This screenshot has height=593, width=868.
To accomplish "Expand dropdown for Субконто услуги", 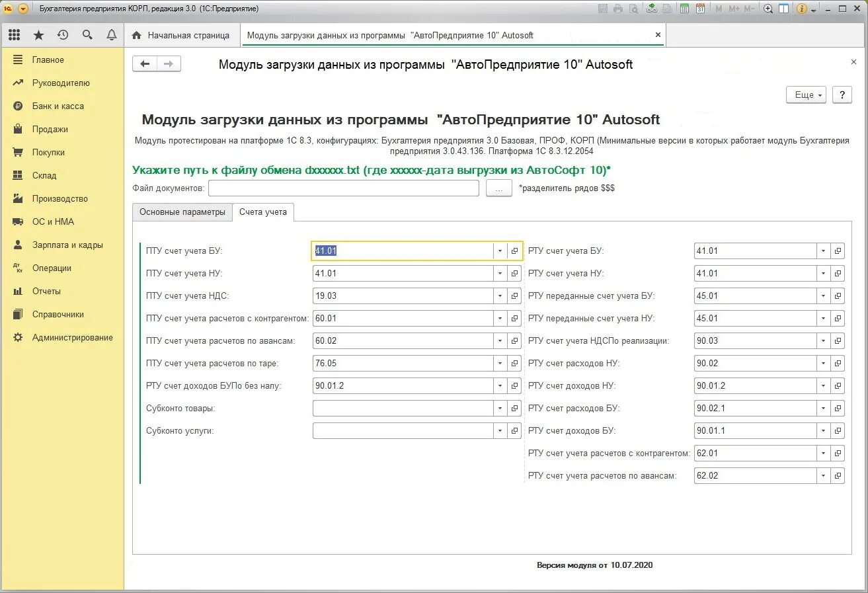I will point(500,431).
